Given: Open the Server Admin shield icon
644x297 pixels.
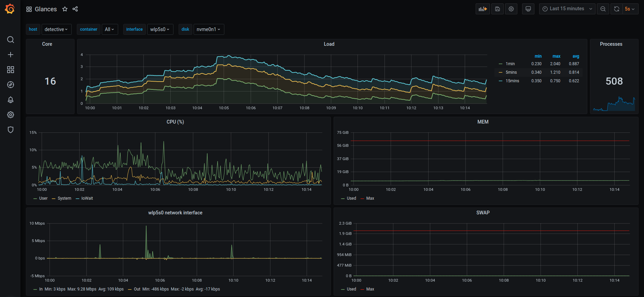Looking at the screenshot, I should [11, 130].
